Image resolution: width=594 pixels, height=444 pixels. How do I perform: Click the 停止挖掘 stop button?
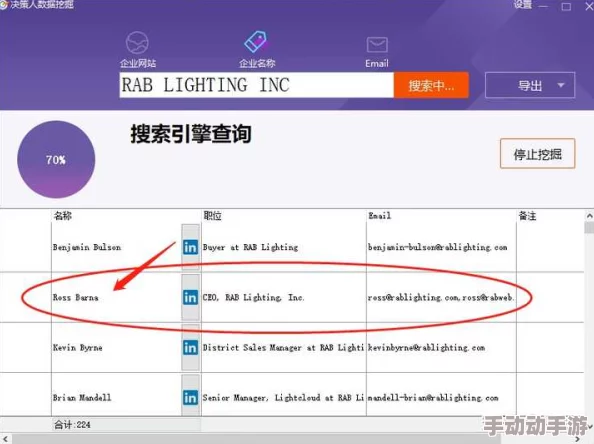tap(538, 154)
